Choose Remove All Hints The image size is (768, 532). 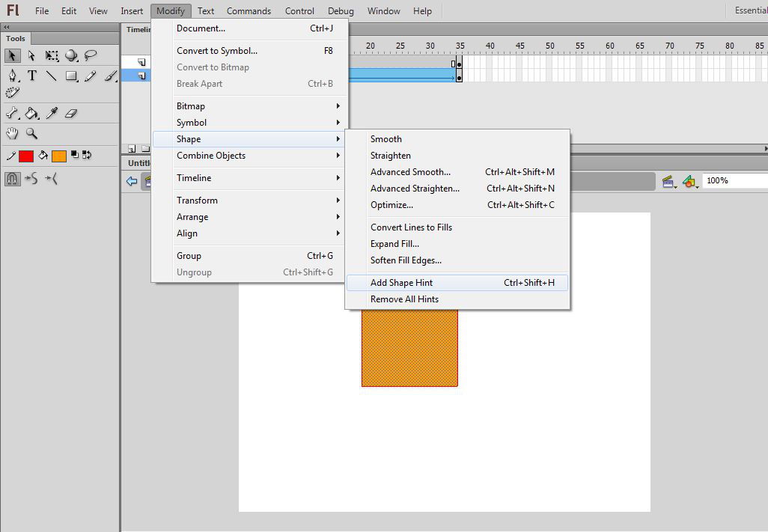(x=457, y=299)
